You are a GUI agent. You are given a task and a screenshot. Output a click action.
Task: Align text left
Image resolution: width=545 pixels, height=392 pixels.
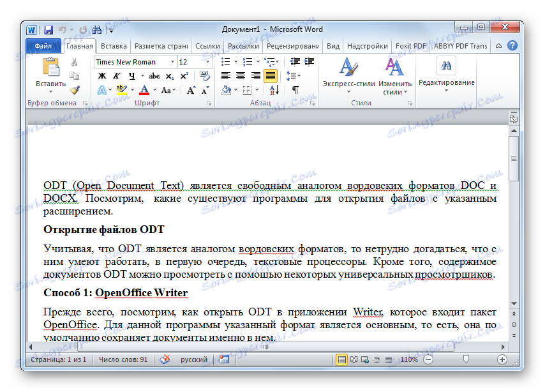coord(226,76)
